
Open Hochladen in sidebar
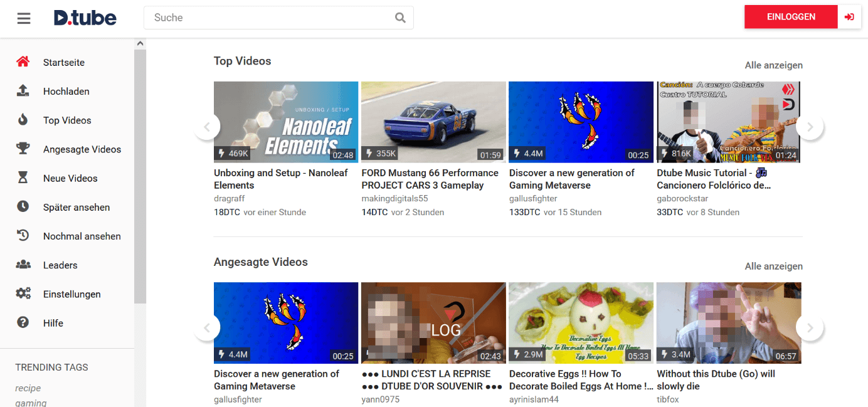pyautogui.click(x=66, y=92)
